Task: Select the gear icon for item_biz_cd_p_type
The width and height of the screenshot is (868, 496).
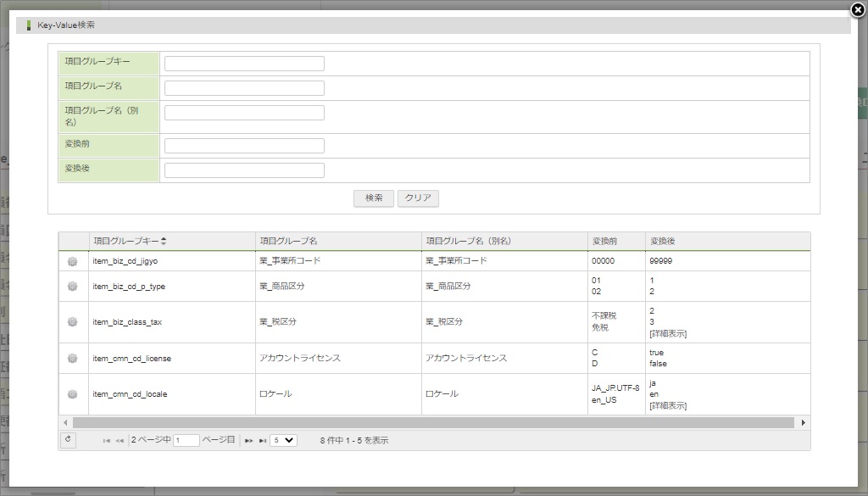Action: click(73, 287)
